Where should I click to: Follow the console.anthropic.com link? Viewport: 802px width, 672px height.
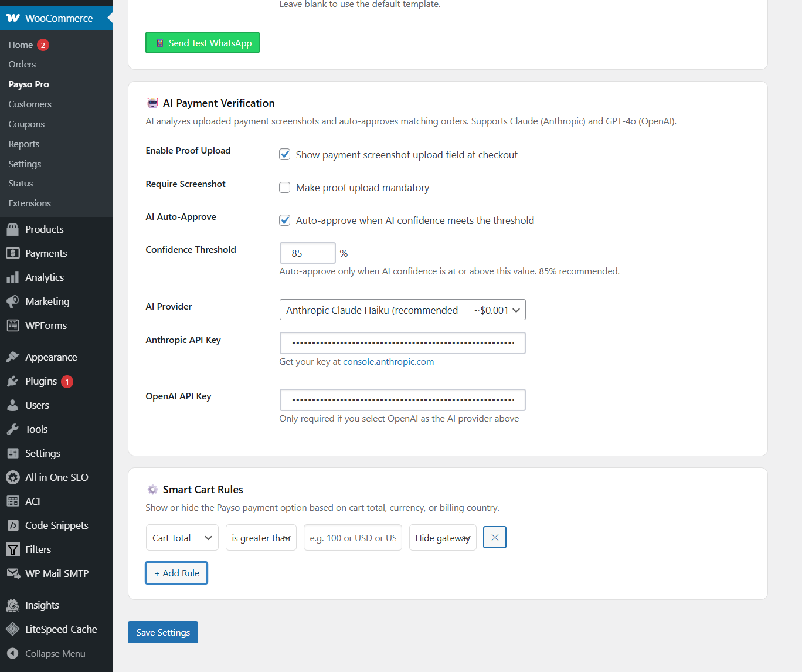coord(388,361)
